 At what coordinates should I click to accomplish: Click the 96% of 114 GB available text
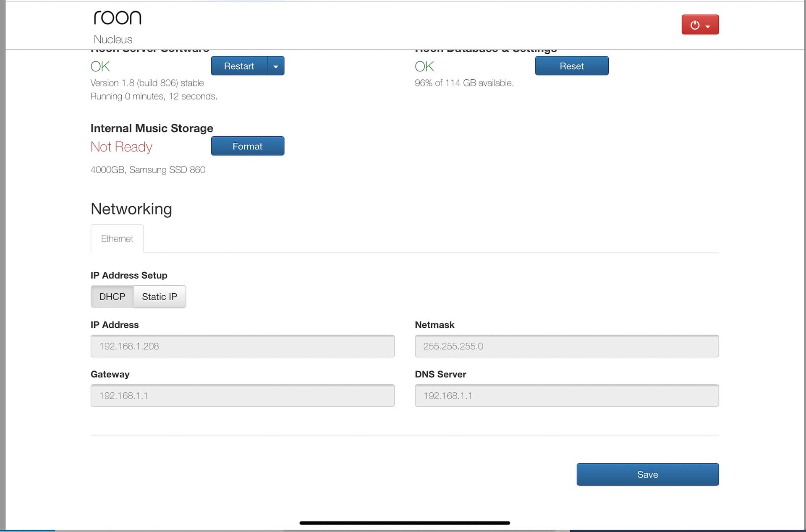point(464,83)
